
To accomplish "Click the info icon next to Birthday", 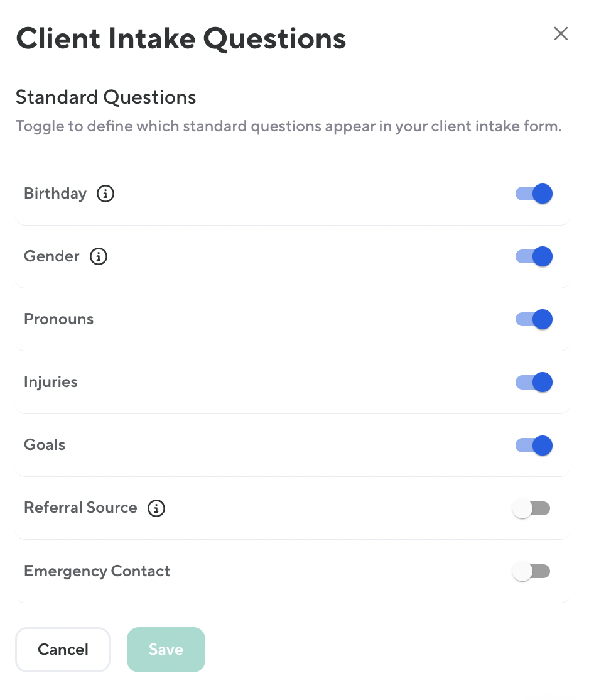I will 105,194.
